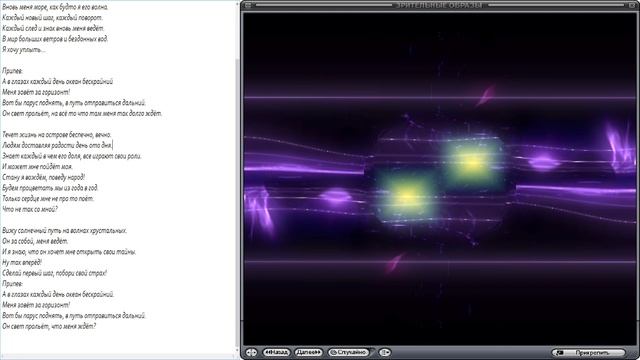
Task: Click the line «Течет жизнь на острове беспечно, вечно.»
Action: [x=57, y=134]
